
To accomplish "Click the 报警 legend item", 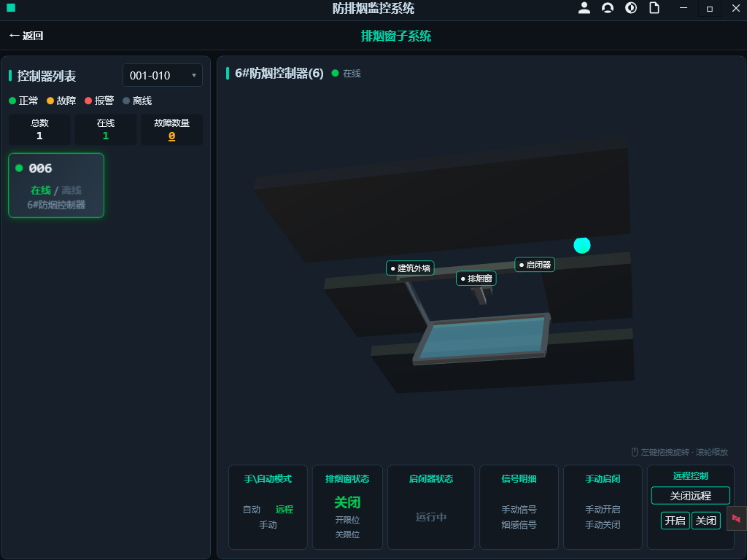I will tap(99, 101).
